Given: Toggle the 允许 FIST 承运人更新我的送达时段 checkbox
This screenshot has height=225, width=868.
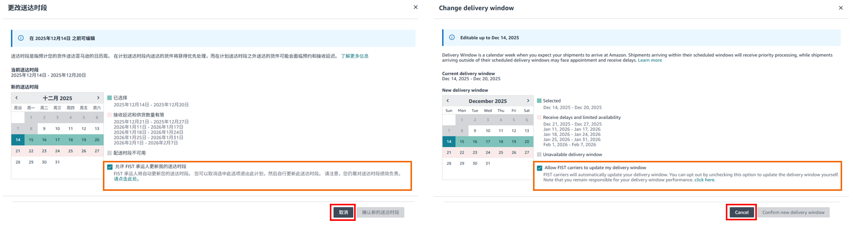Looking at the screenshot, I should pos(110,167).
